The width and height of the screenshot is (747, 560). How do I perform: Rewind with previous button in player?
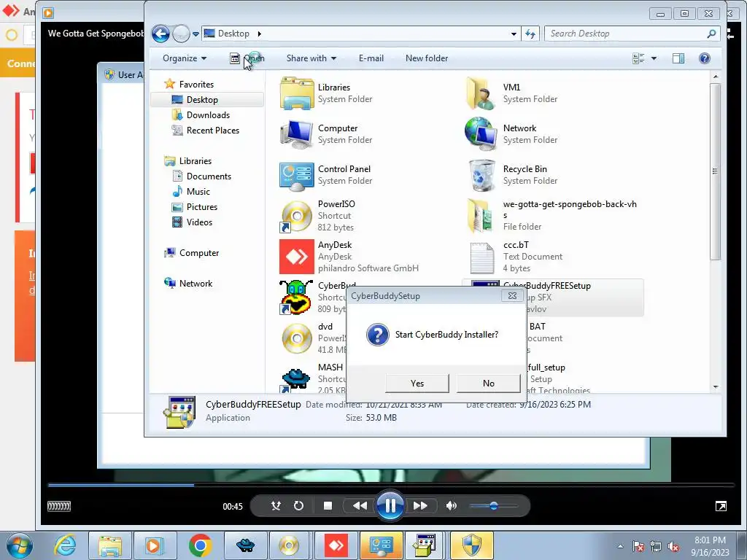(360, 506)
